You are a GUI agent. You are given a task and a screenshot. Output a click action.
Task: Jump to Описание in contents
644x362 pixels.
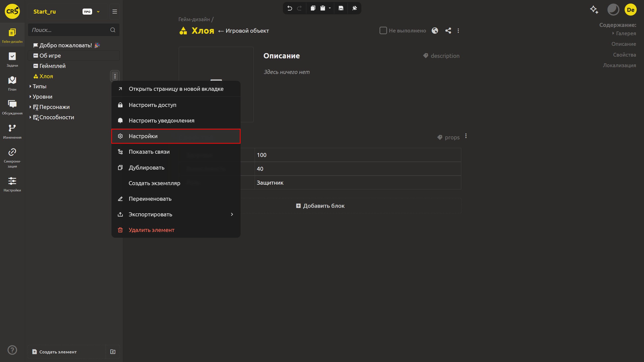[x=624, y=44]
